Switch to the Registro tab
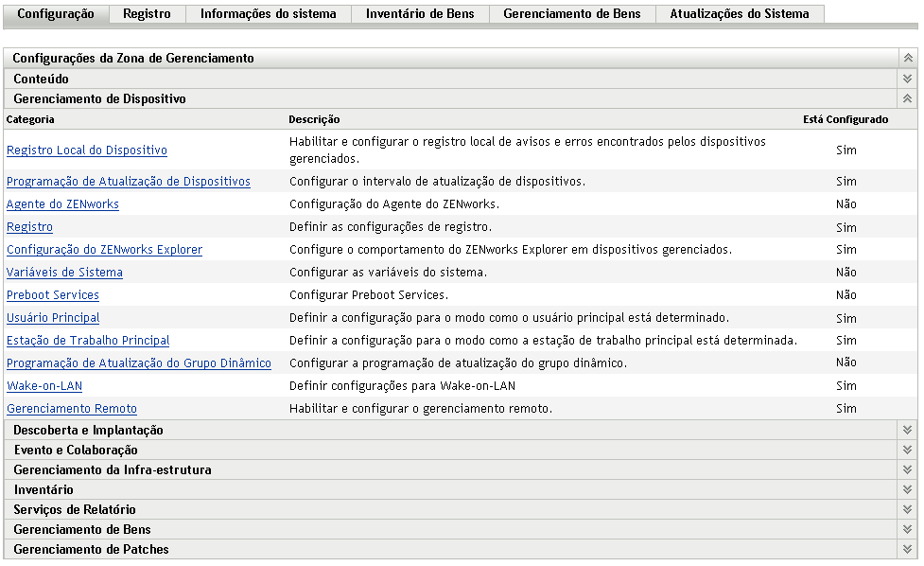 click(x=147, y=13)
